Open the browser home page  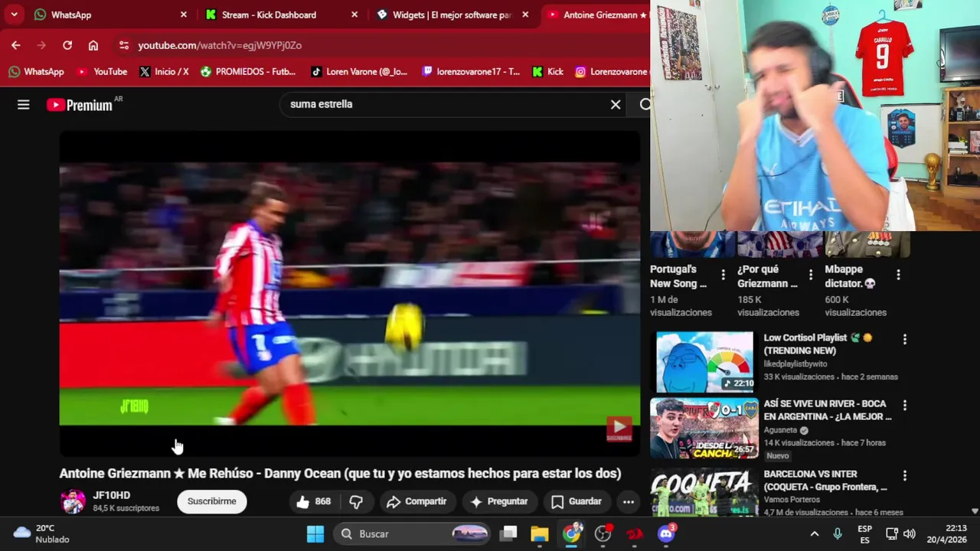(93, 45)
